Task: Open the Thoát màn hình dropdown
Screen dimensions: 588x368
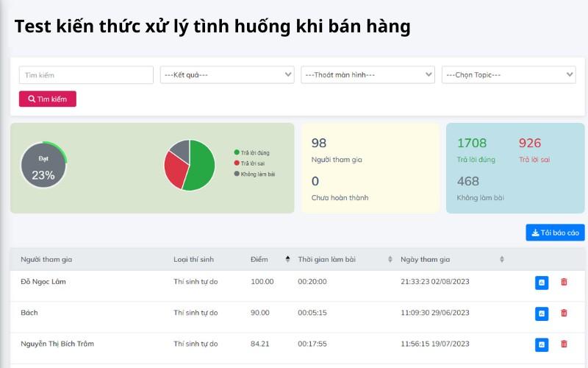Action: (x=368, y=75)
